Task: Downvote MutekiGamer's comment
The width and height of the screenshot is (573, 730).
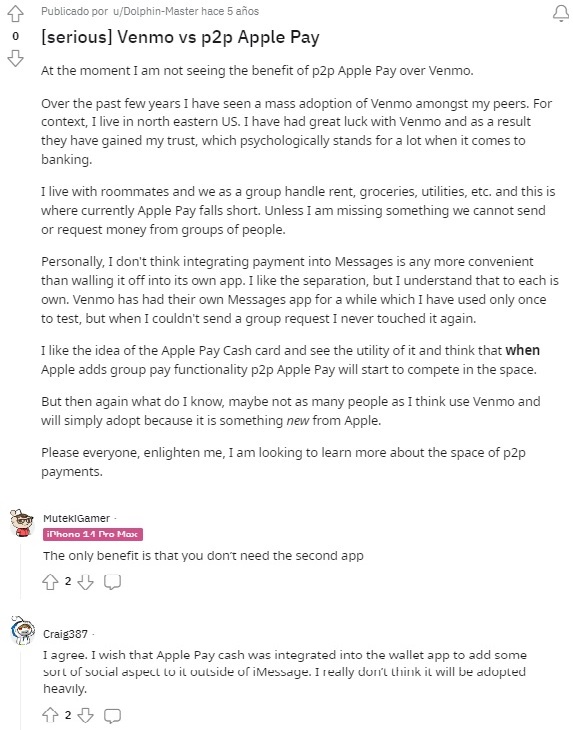Action: [86, 582]
